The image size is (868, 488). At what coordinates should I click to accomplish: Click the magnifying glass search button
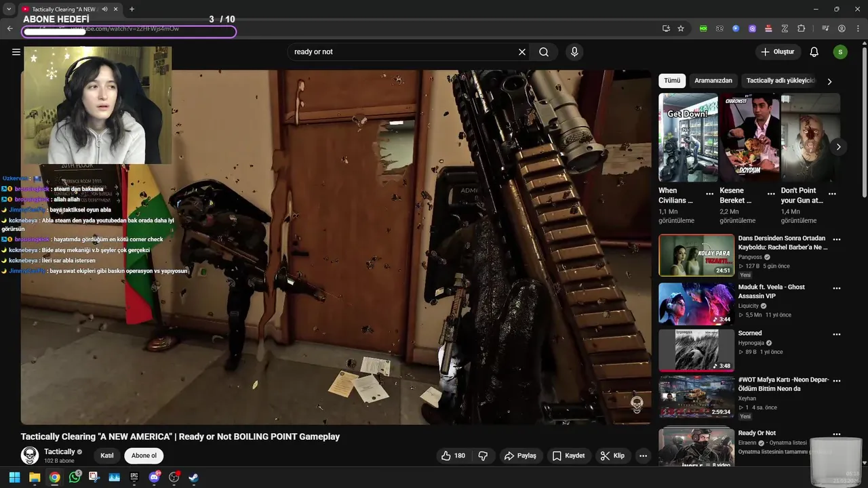(x=544, y=52)
